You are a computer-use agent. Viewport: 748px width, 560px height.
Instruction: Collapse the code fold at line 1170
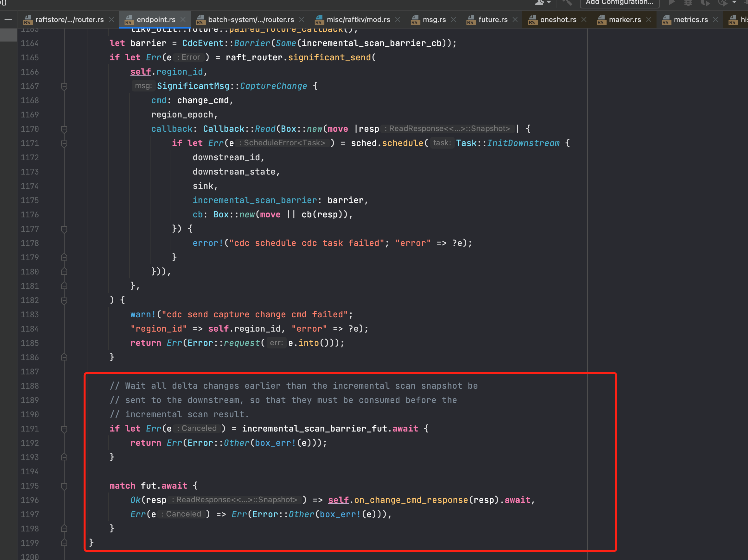pos(64,129)
